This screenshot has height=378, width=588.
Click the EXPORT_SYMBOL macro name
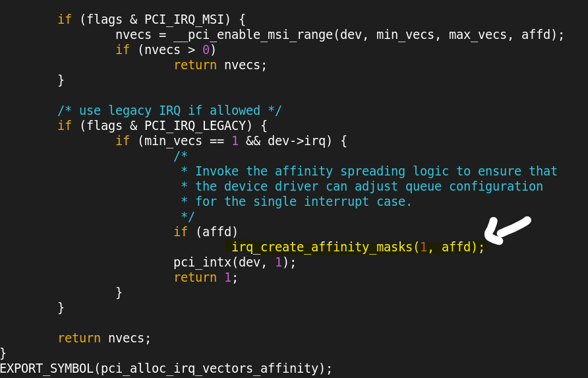coord(46,368)
